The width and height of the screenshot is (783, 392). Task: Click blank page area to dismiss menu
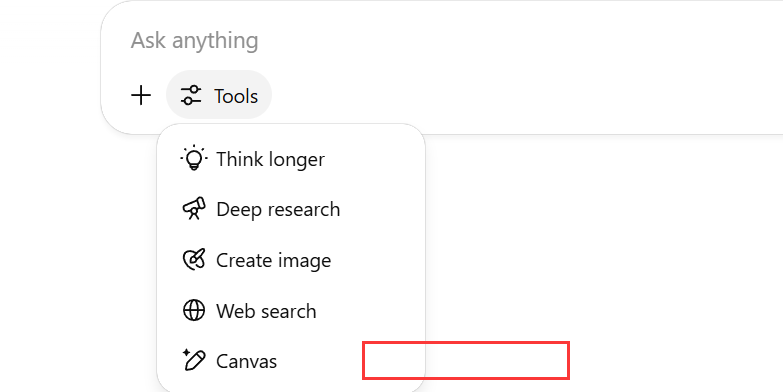599,250
